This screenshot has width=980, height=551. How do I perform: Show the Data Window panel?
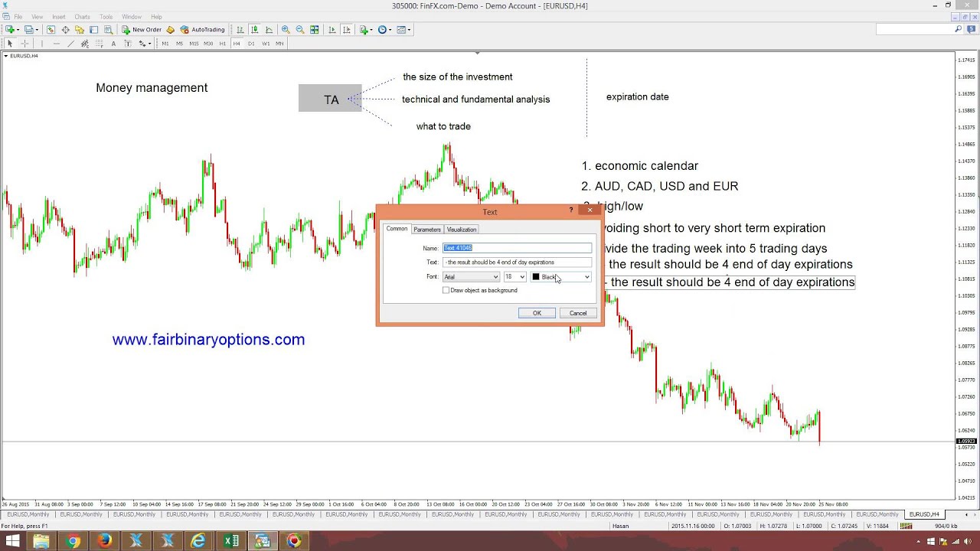point(65,30)
